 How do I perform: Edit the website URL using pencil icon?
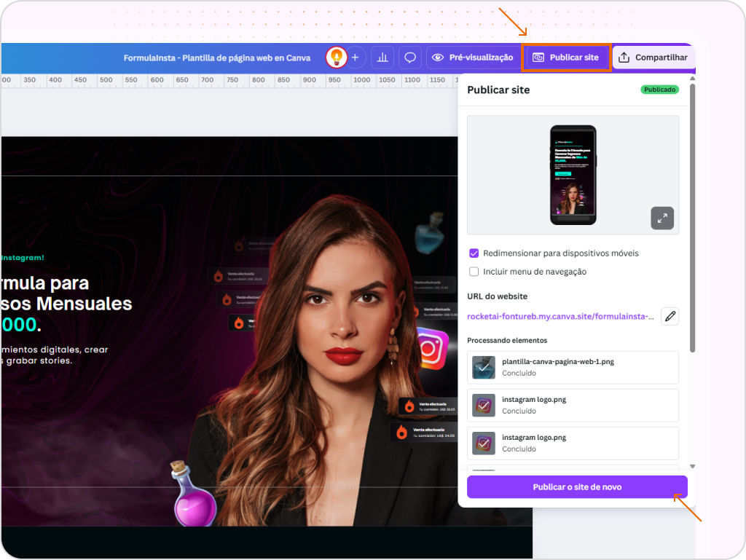(x=670, y=315)
